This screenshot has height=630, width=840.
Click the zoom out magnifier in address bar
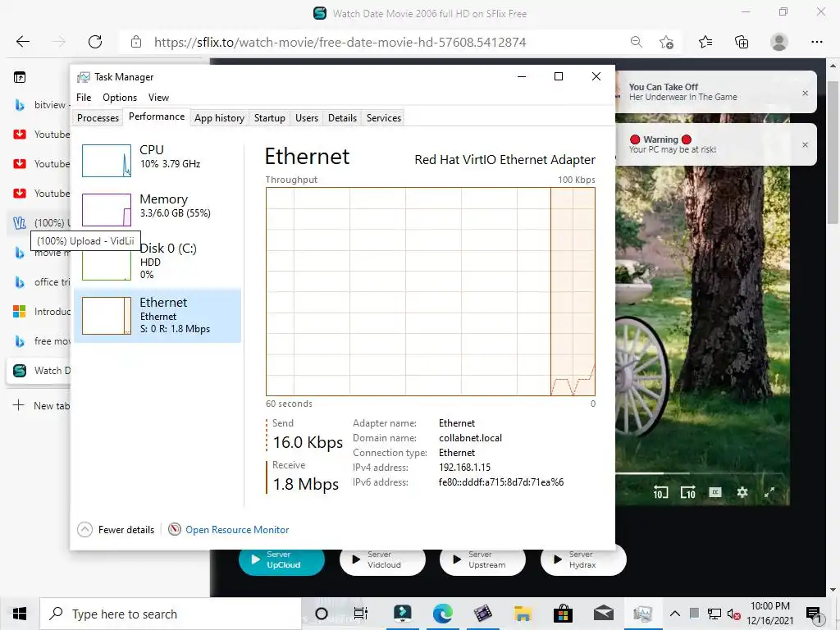tap(636, 42)
